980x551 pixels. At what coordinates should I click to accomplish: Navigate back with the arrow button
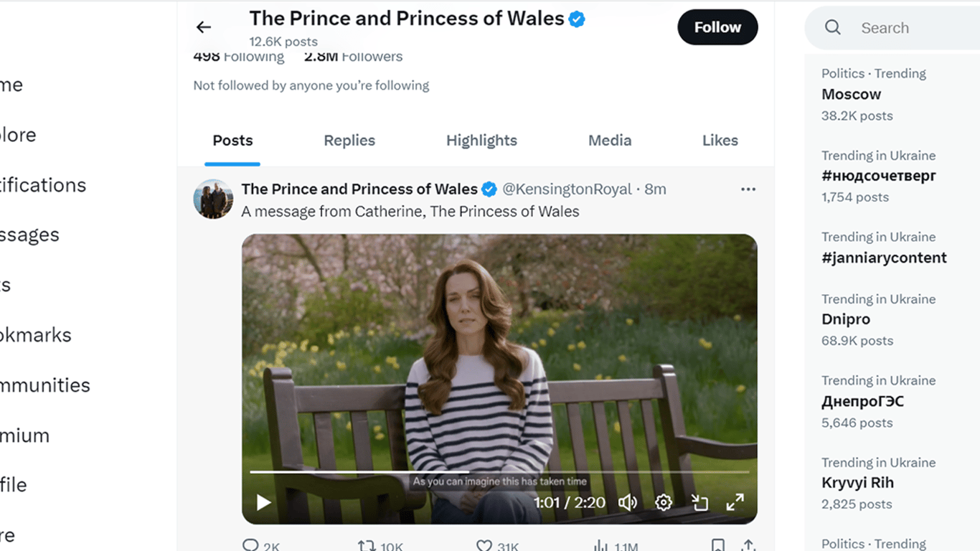point(203,27)
